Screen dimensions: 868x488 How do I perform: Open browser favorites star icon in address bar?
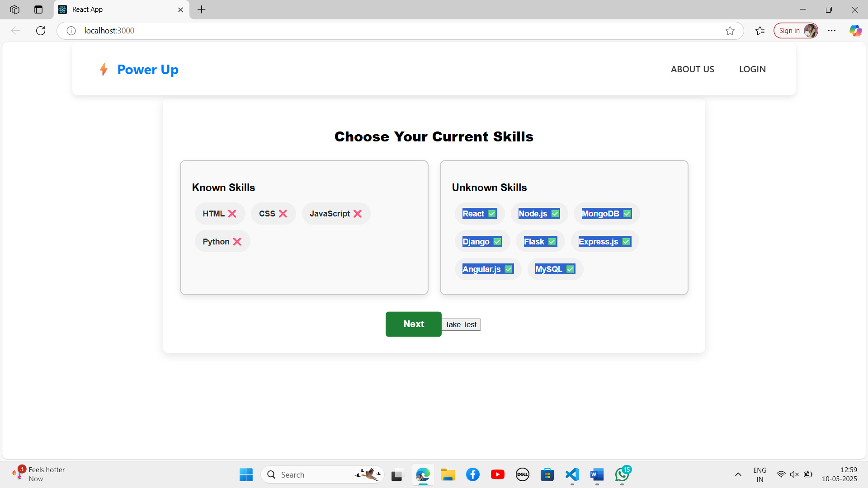pos(730,31)
